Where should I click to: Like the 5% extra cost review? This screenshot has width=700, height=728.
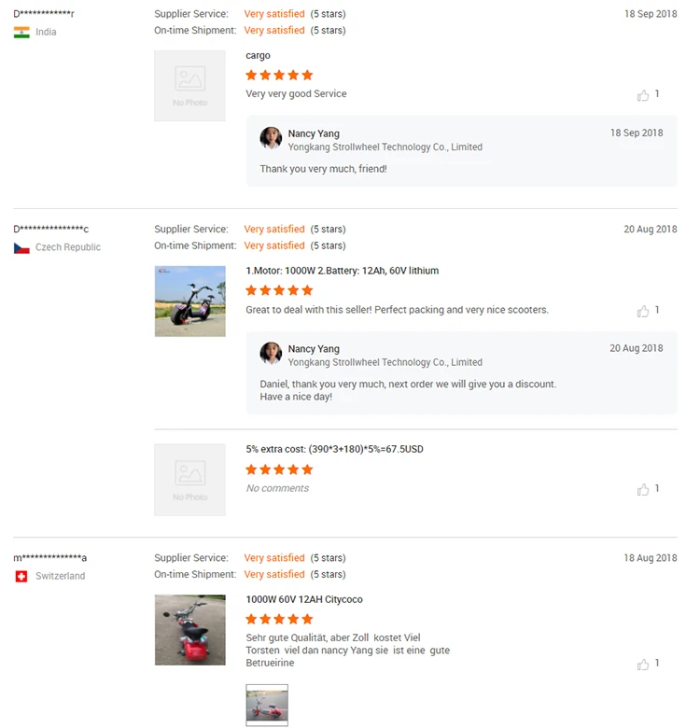(x=643, y=489)
